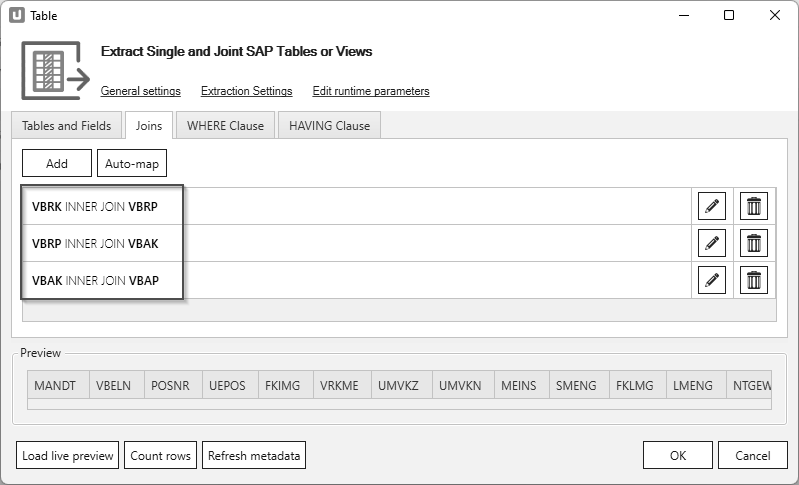This screenshot has width=799, height=485.
Task: Click the Table window app icon
Action: point(16,15)
